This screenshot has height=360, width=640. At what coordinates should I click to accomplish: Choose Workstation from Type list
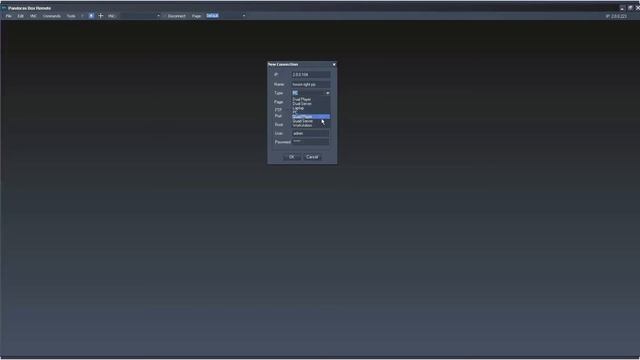pos(311,125)
